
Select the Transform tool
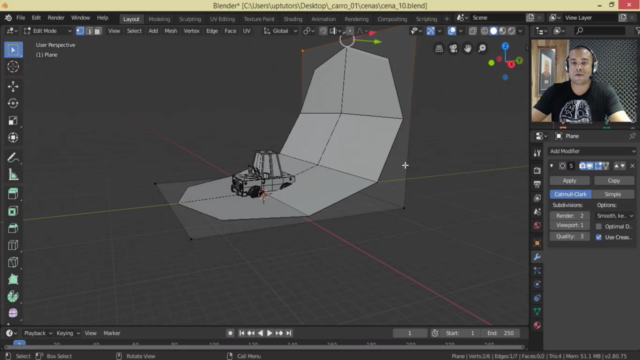tap(13, 138)
